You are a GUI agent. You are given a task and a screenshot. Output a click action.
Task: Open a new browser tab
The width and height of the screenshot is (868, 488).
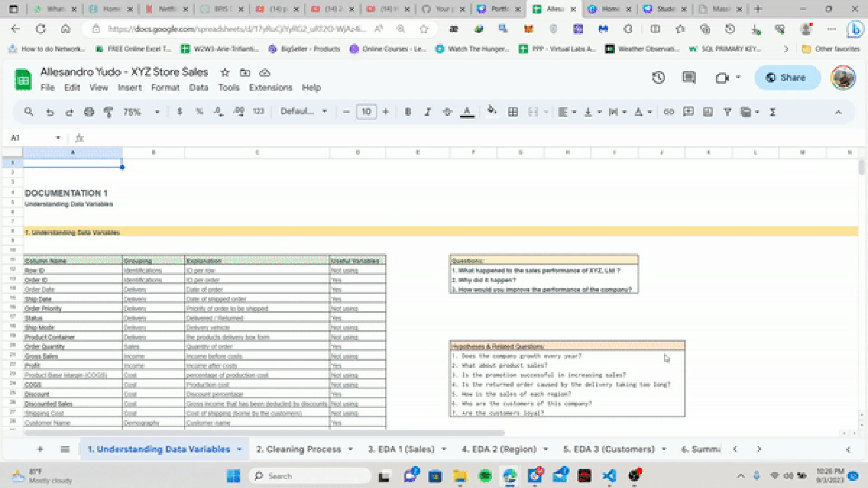click(x=758, y=9)
